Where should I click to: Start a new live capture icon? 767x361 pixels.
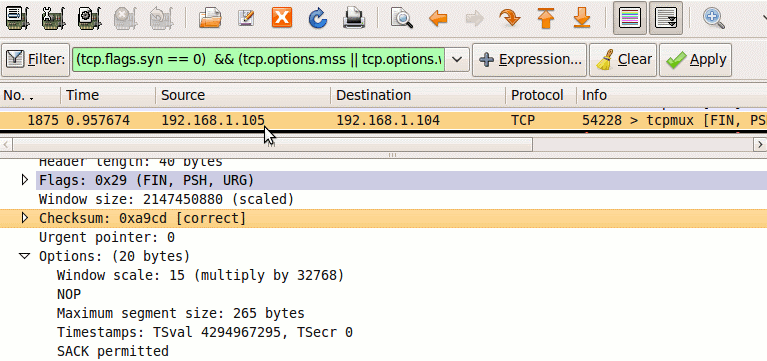click(89, 18)
